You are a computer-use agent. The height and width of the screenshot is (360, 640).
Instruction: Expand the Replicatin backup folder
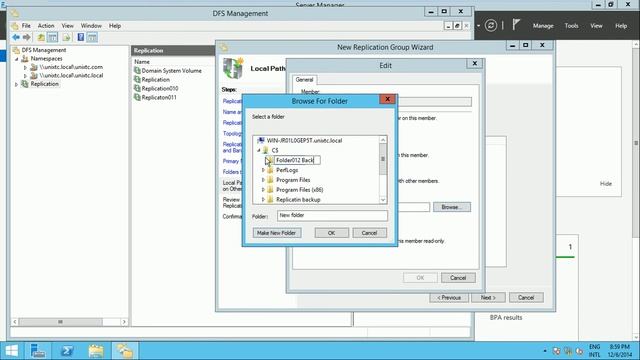pyautogui.click(x=263, y=200)
